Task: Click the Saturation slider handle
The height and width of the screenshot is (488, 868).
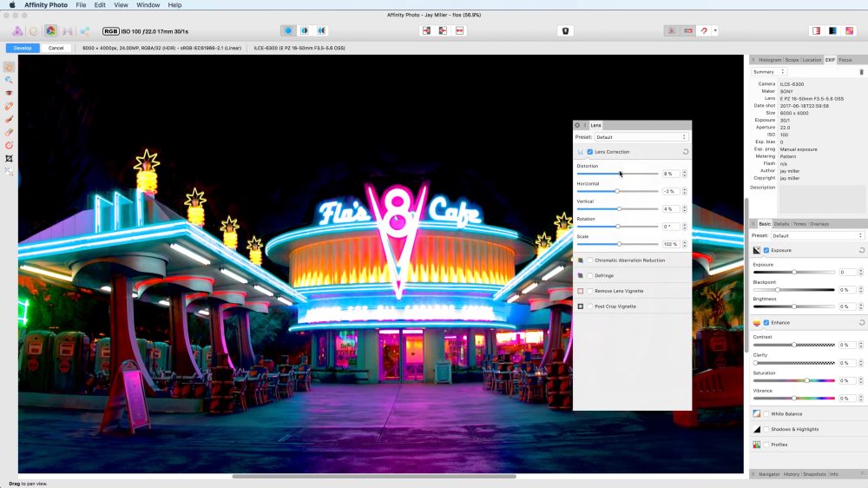Action: (807, 380)
